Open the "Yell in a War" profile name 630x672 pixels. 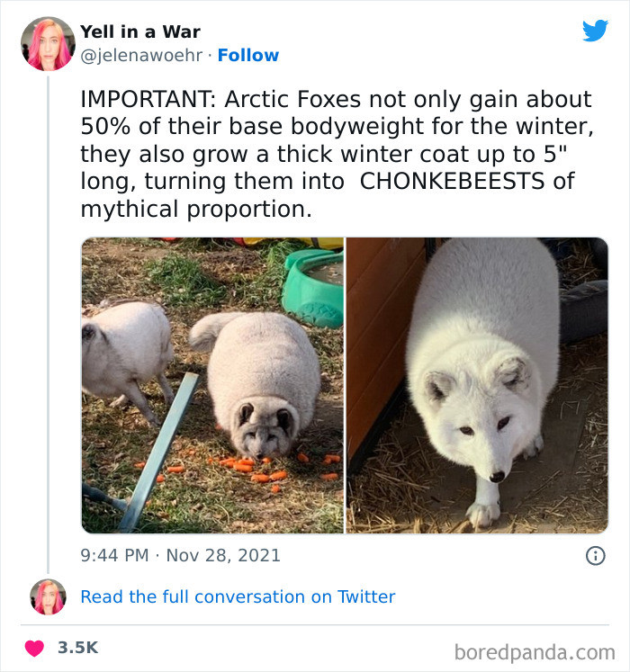tap(140, 32)
